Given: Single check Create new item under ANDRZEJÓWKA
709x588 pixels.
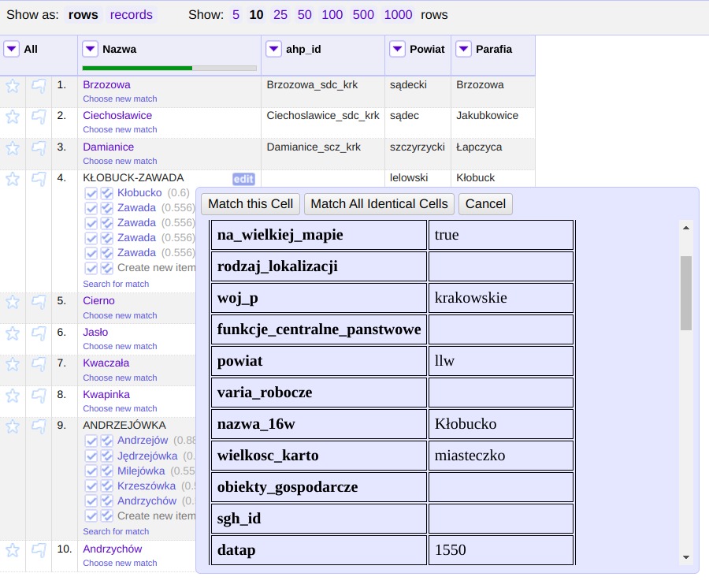Looking at the screenshot, I should coord(91,516).
